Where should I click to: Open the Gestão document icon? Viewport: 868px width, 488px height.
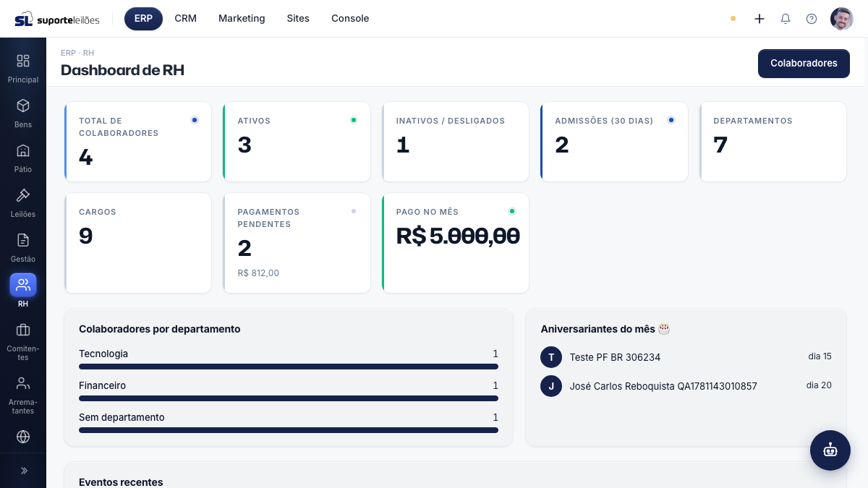pos(23,240)
